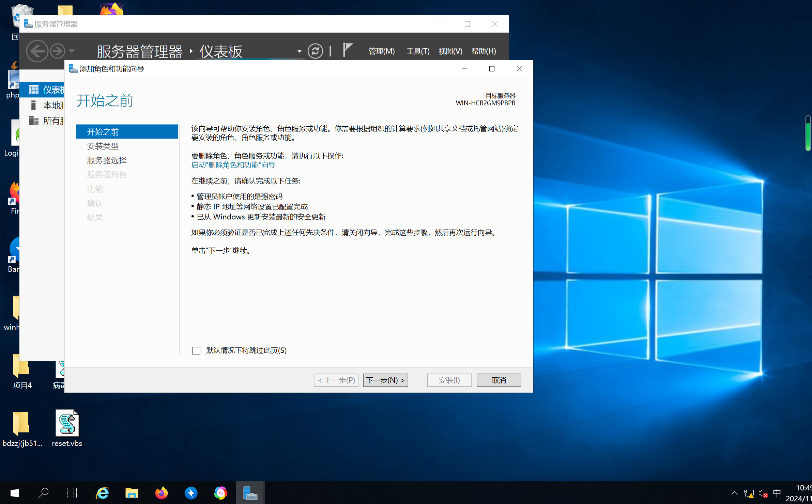Image resolution: width=812 pixels, height=504 pixels.
Task: Select 开始之前 wizard step
Action: click(127, 131)
